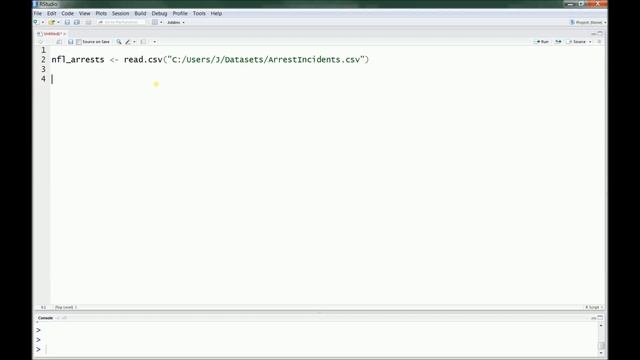Click the console scrollbar up arrow
Screen dimensions: 640x360
pyautogui.click(x=601, y=326)
